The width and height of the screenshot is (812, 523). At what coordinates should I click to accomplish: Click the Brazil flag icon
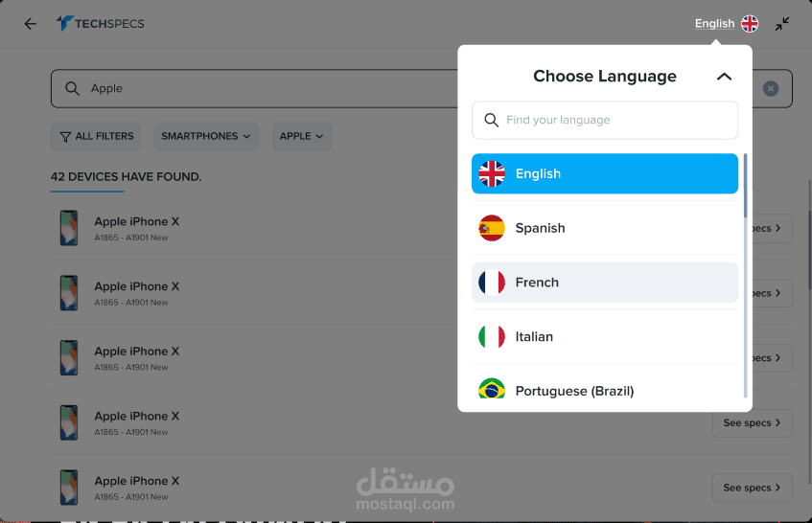[492, 389]
